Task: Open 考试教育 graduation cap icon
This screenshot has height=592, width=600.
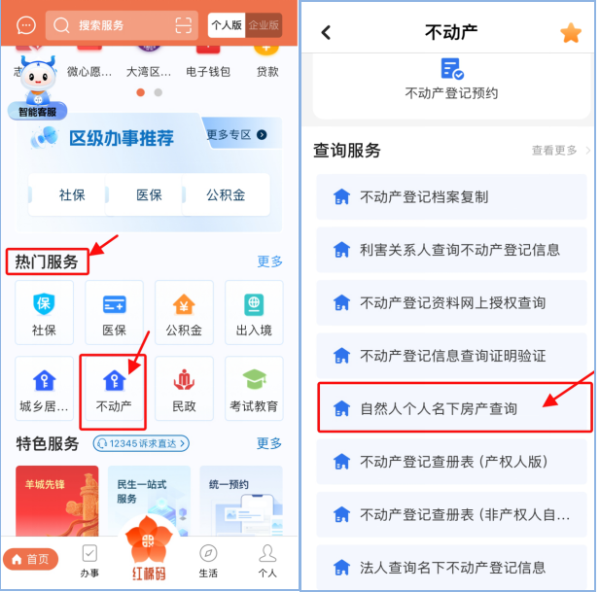Action: pyautogui.click(x=254, y=380)
